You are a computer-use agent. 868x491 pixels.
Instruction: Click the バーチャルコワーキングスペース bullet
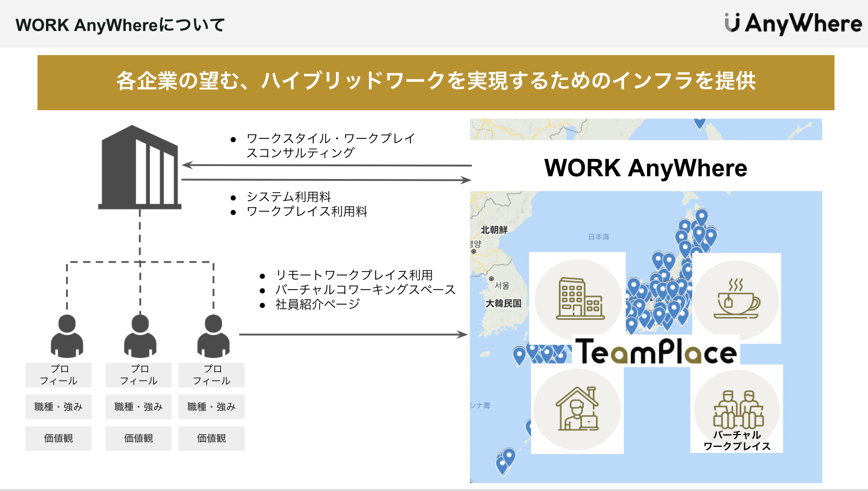click(x=366, y=290)
